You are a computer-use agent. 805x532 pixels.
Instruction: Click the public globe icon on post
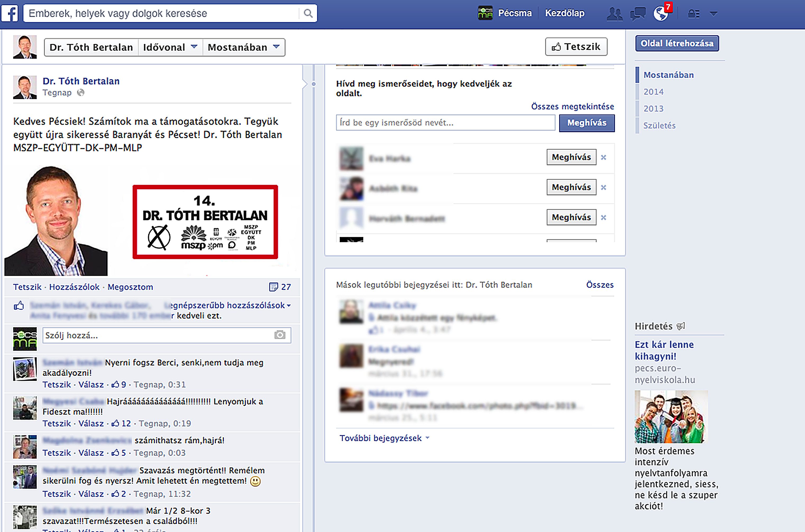[80, 93]
